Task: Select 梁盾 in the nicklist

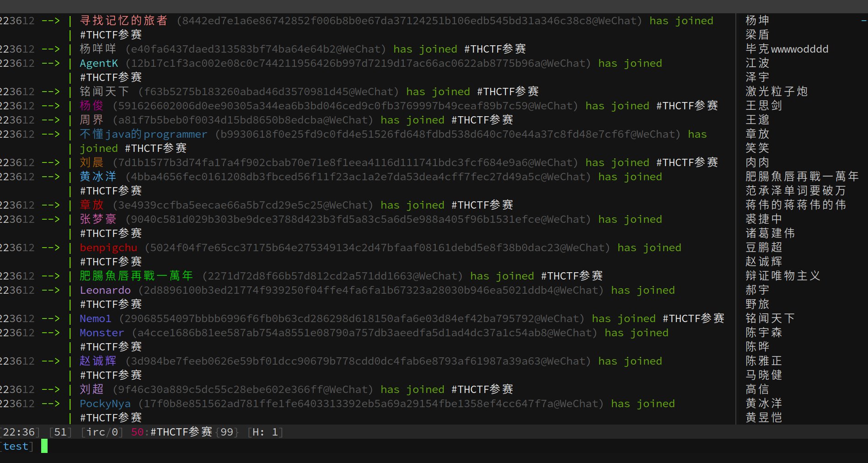Action: pyautogui.click(x=757, y=34)
